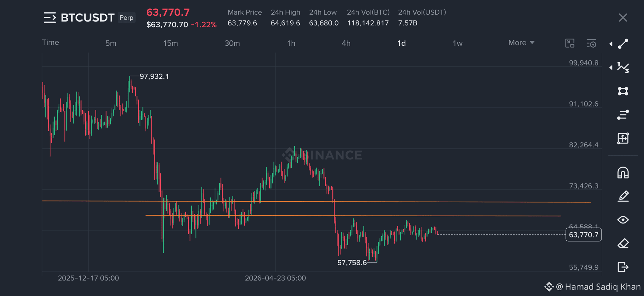The width and height of the screenshot is (644, 296).
Task: Open the hamburger symbol list menu
Action: click(x=50, y=18)
